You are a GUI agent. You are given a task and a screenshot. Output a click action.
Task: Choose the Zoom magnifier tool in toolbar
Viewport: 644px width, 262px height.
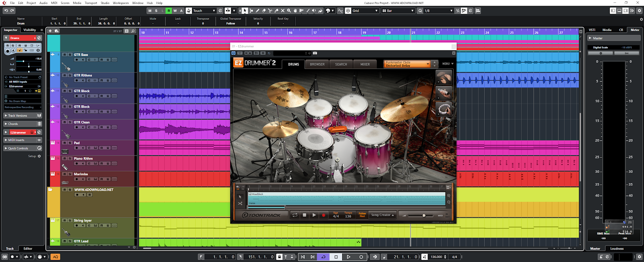[x=289, y=10]
